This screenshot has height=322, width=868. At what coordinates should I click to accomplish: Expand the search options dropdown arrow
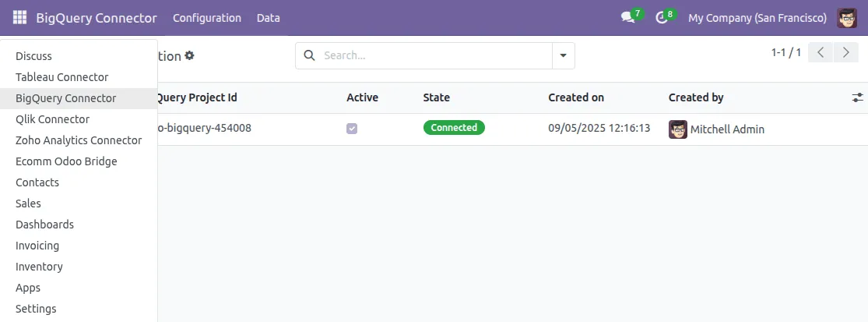(564, 55)
